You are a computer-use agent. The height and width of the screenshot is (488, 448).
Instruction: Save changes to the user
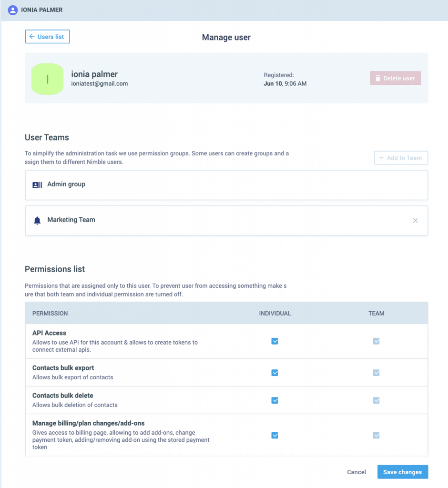point(402,472)
